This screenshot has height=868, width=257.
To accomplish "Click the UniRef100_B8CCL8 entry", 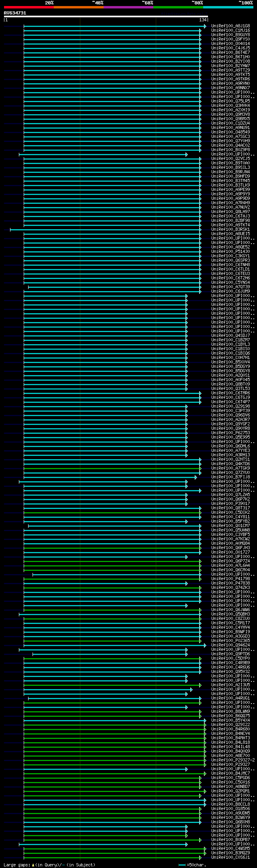I will pyautogui.click(x=230, y=804).
